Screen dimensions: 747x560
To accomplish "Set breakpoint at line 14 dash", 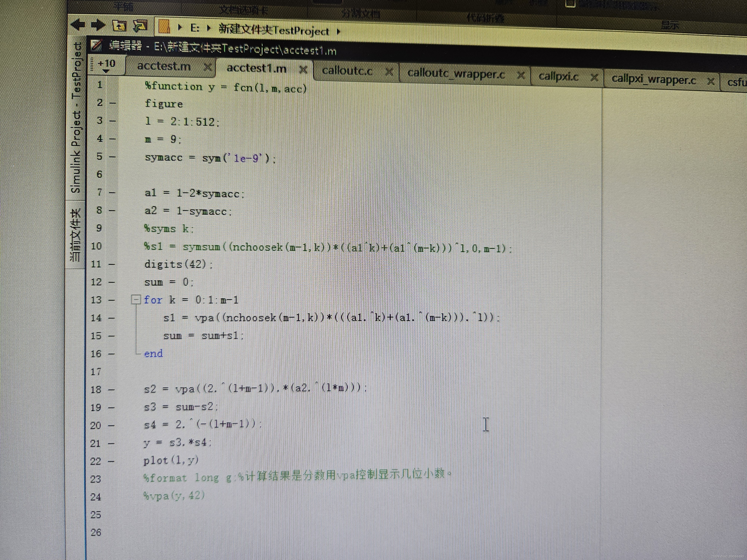I will 112,318.
